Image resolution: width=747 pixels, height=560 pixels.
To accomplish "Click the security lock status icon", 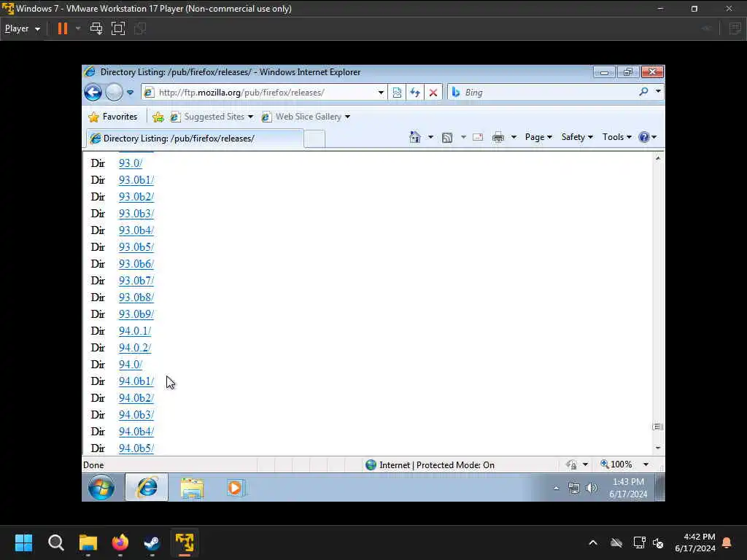I will click(572, 464).
